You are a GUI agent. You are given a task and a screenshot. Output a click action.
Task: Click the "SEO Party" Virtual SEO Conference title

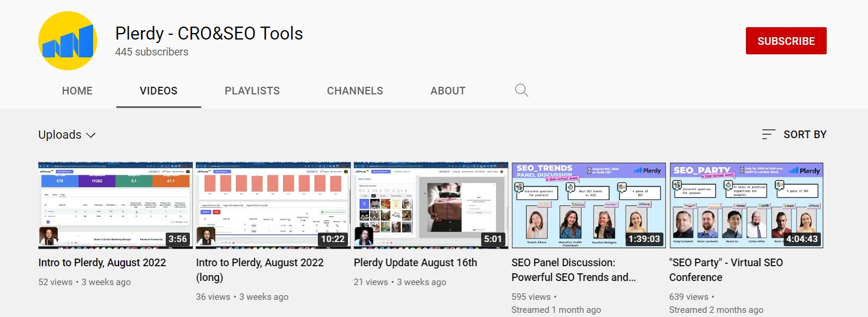pyautogui.click(x=726, y=270)
